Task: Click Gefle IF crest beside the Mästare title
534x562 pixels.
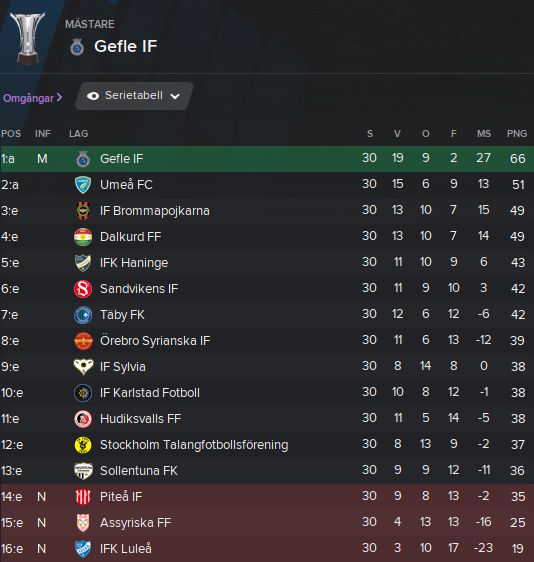Action: point(77,47)
